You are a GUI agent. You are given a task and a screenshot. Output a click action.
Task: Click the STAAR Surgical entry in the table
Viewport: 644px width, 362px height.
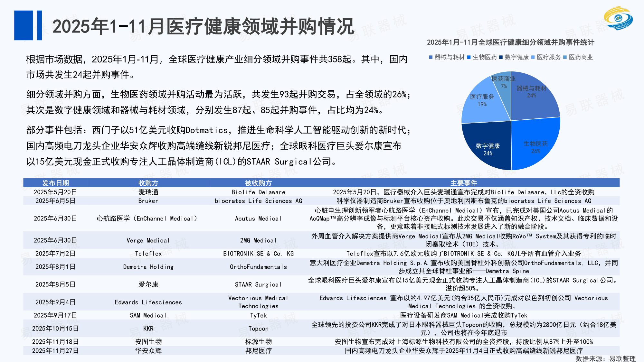tap(258, 284)
